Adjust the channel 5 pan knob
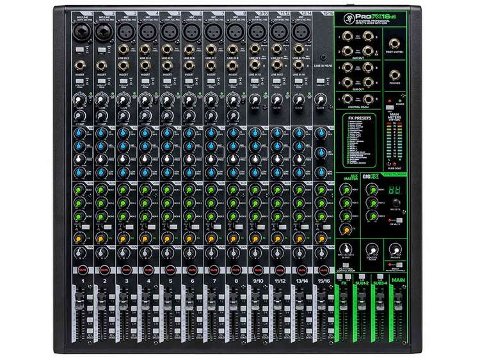480x360 pixels. coord(167,253)
